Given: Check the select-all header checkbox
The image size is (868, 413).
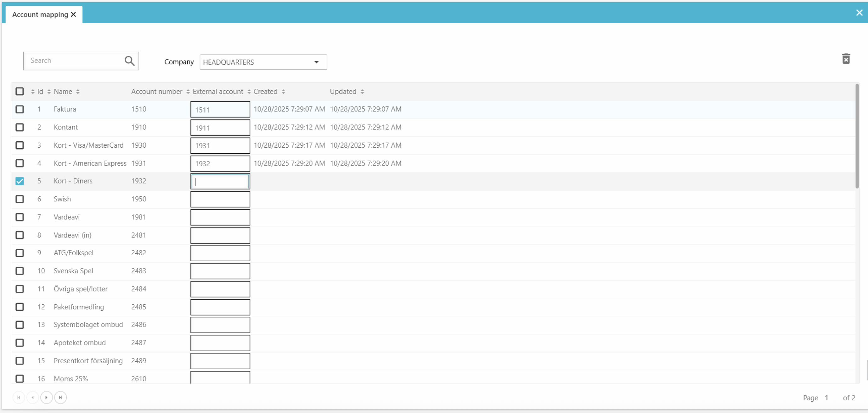Looking at the screenshot, I should coord(20,91).
